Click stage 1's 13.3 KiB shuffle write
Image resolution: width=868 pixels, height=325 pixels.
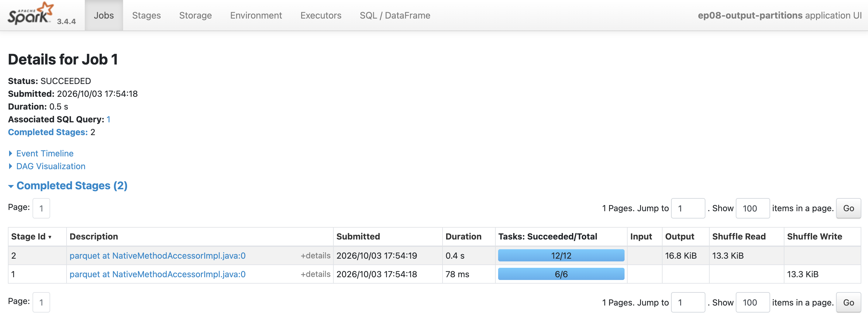tap(803, 274)
